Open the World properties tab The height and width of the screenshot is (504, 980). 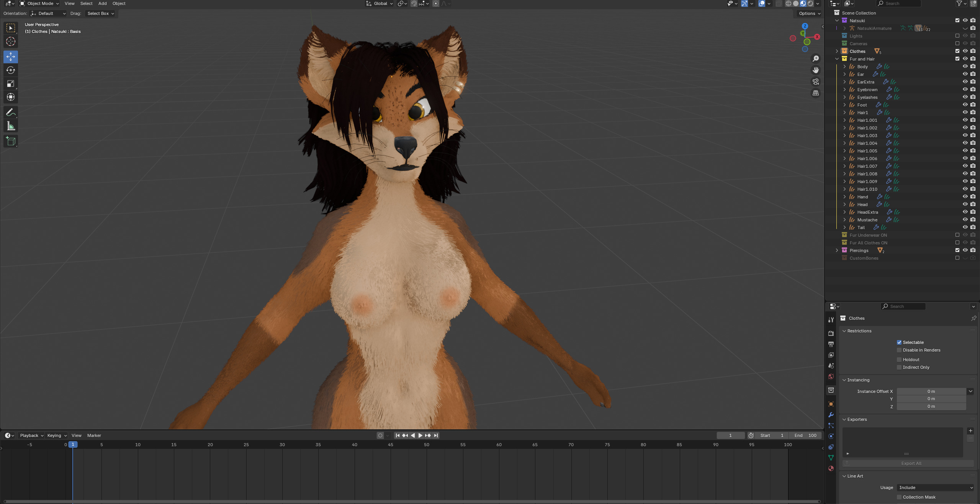[x=831, y=376]
